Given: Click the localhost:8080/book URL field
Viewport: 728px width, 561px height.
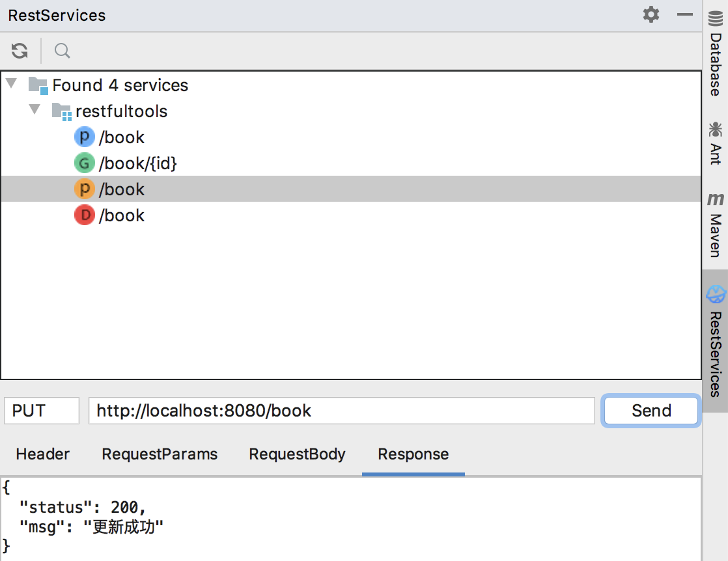Looking at the screenshot, I should [x=341, y=411].
